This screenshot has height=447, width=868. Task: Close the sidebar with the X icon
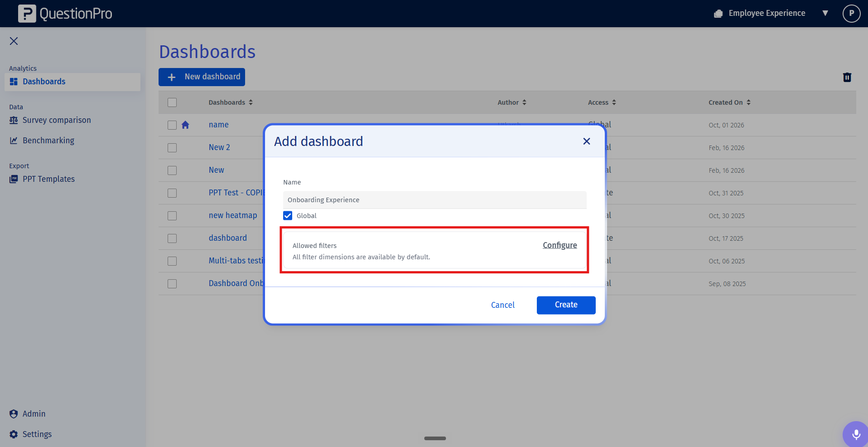(x=14, y=41)
